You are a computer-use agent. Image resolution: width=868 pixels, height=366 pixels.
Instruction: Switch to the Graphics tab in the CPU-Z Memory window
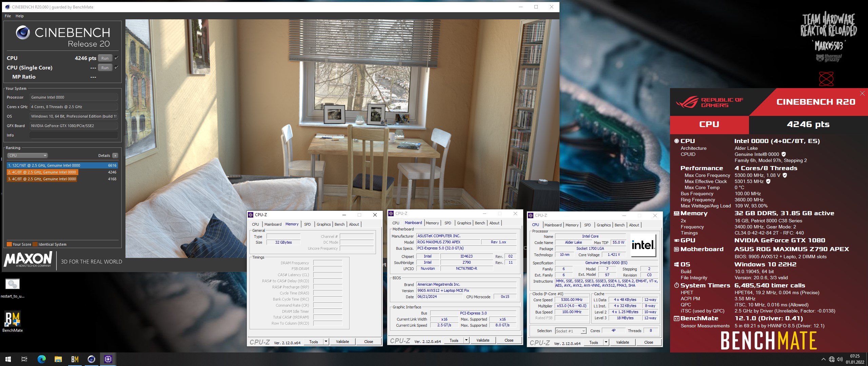(323, 224)
